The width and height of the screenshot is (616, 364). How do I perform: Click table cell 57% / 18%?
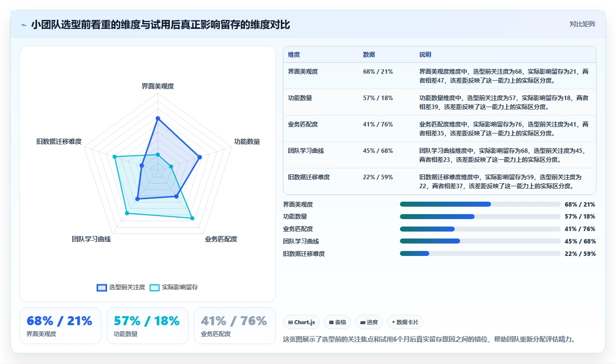point(378,98)
